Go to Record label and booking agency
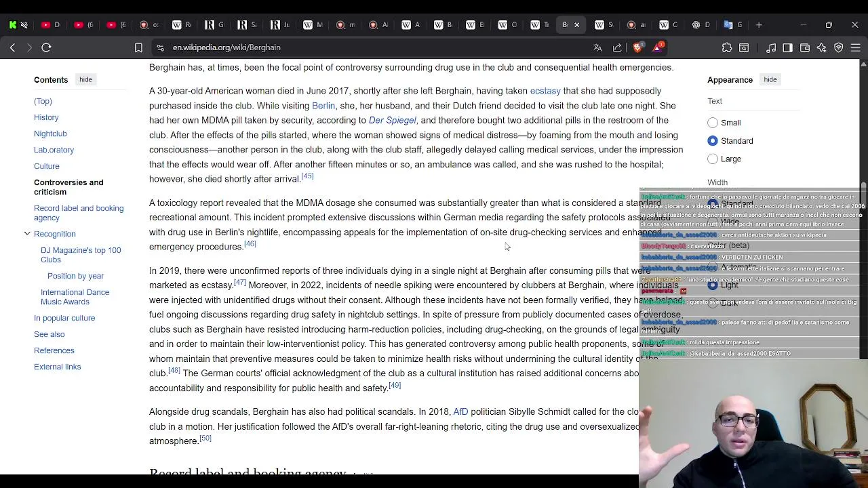This screenshot has width=868, height=488. 79,213
